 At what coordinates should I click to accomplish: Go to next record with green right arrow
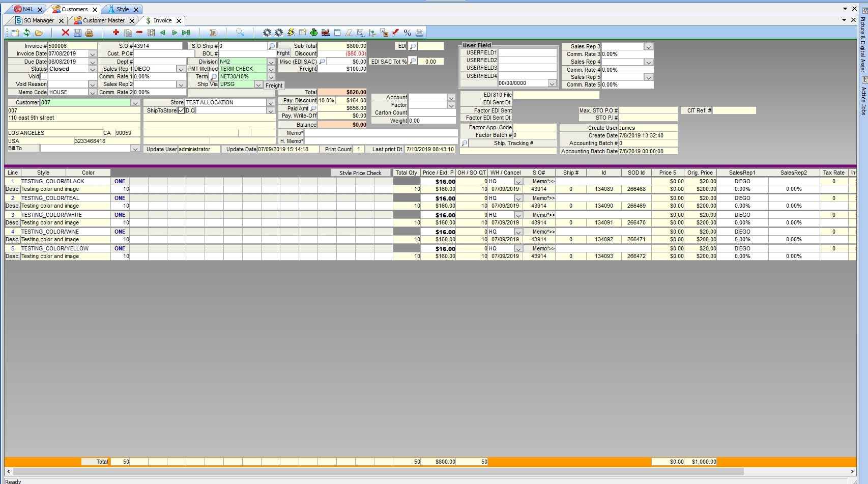point(175,33)
